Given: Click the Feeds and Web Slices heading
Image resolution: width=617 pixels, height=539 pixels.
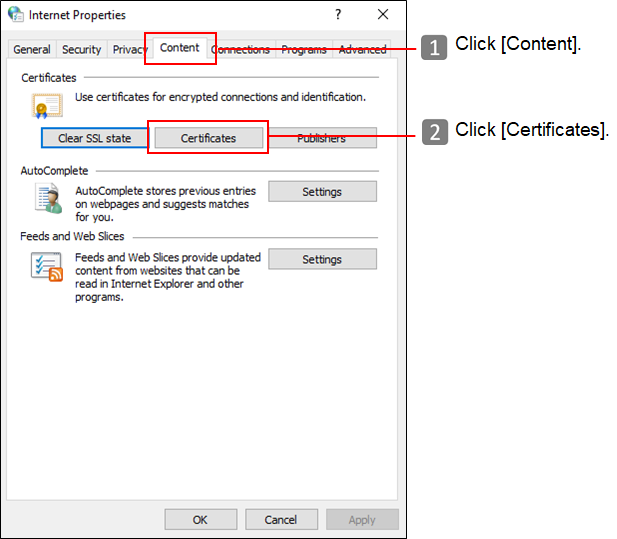Looking at the screenshot, I should click(x=72, y=236).
